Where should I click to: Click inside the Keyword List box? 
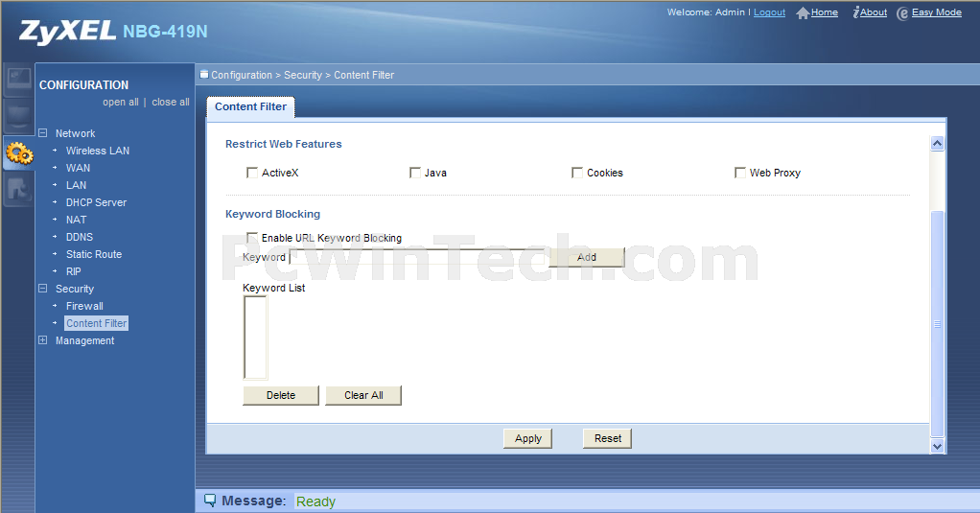pyautogui.click(x=255, y=338)
